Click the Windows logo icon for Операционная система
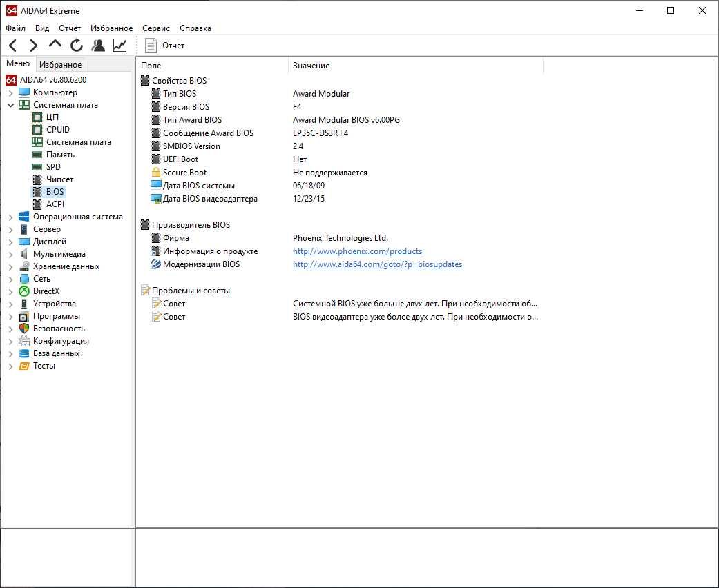The image size is (719, 588). pos(24,216)
